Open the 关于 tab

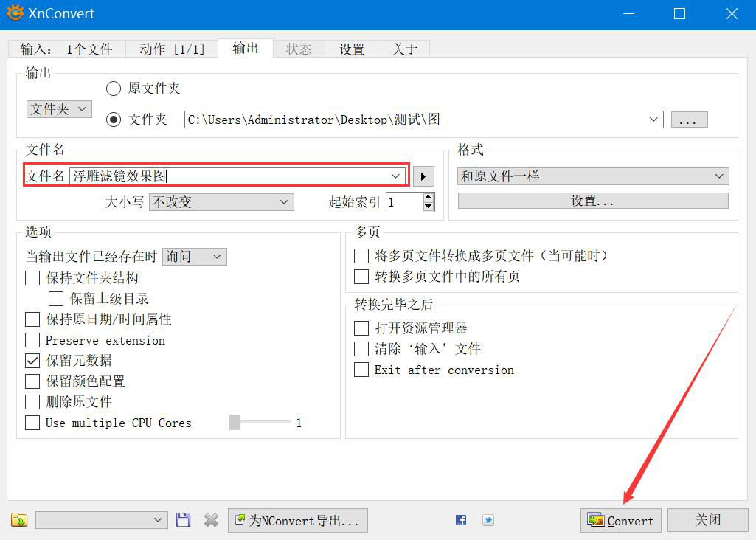tap(404, 49)
